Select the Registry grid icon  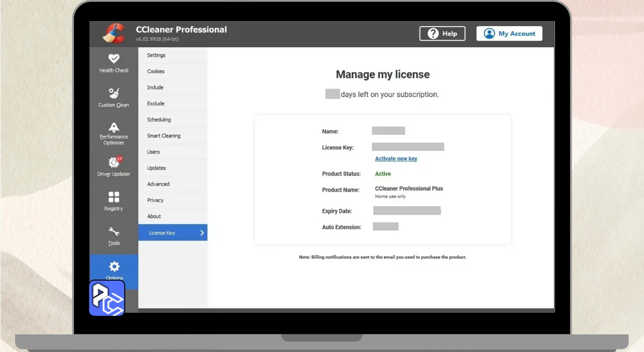click(114, 197)
